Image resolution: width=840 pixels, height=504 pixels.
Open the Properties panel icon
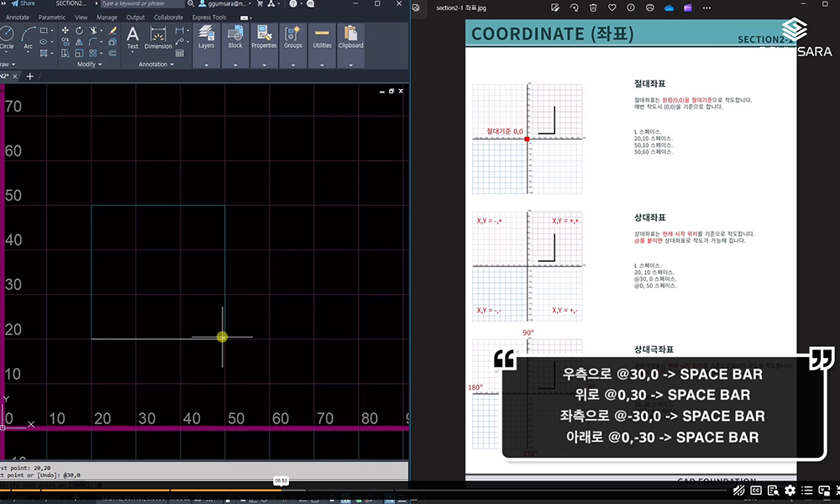pyautogui.click(x=264, y=36)
